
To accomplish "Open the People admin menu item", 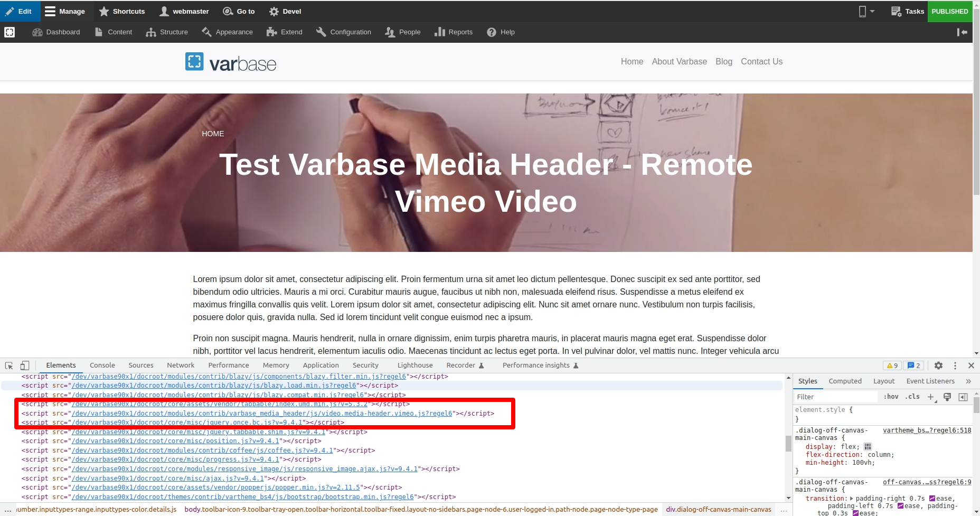I will click(403, 32).
